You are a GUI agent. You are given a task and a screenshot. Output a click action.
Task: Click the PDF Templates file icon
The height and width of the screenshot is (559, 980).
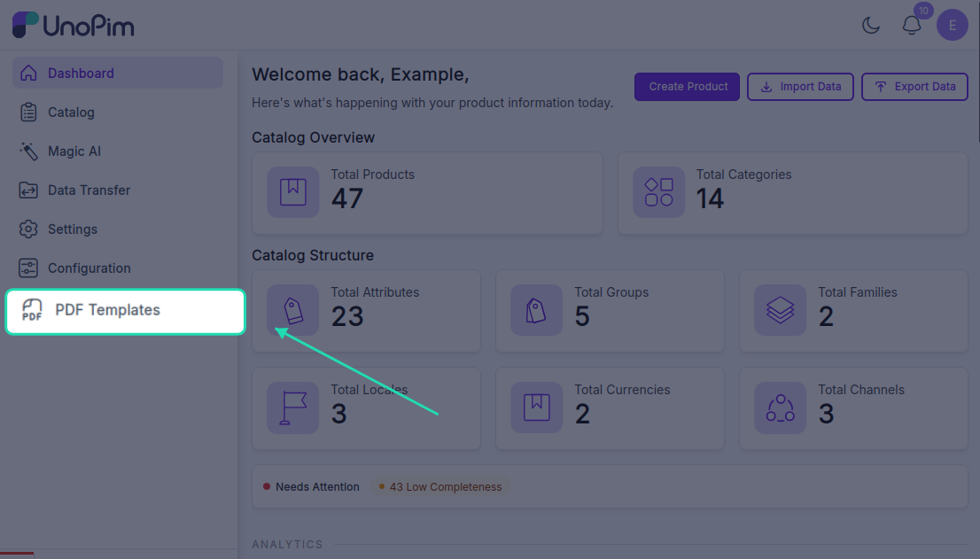coord(32,310)
